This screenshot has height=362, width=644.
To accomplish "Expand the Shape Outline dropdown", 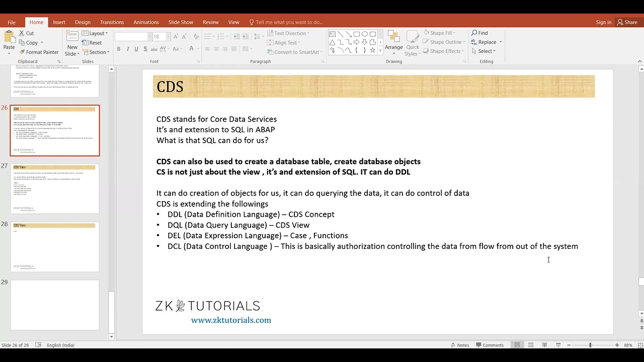I will tap(463, 42).
